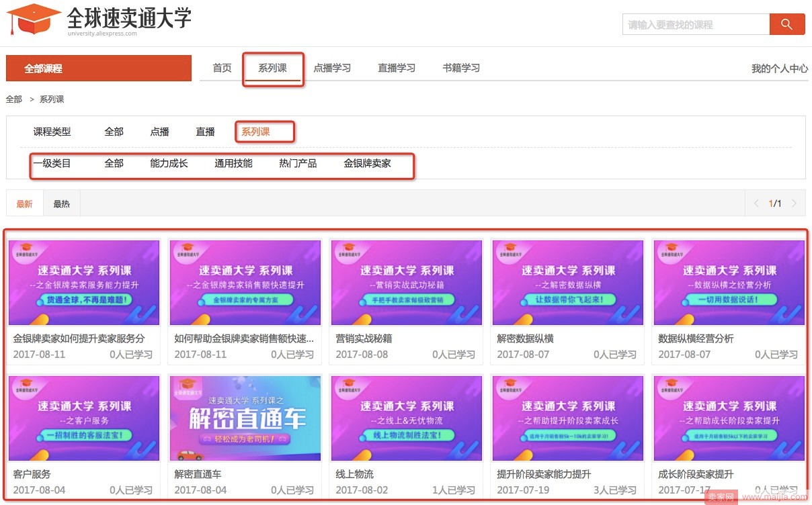Sort courses by 最热
The image size is (812, 505).
(x=61, y=203)
